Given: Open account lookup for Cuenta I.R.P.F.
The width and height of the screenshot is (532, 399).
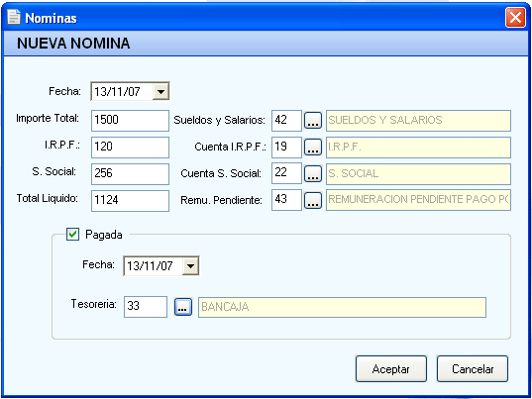Looking at the screenshot, I should click(x=313, y=148).
